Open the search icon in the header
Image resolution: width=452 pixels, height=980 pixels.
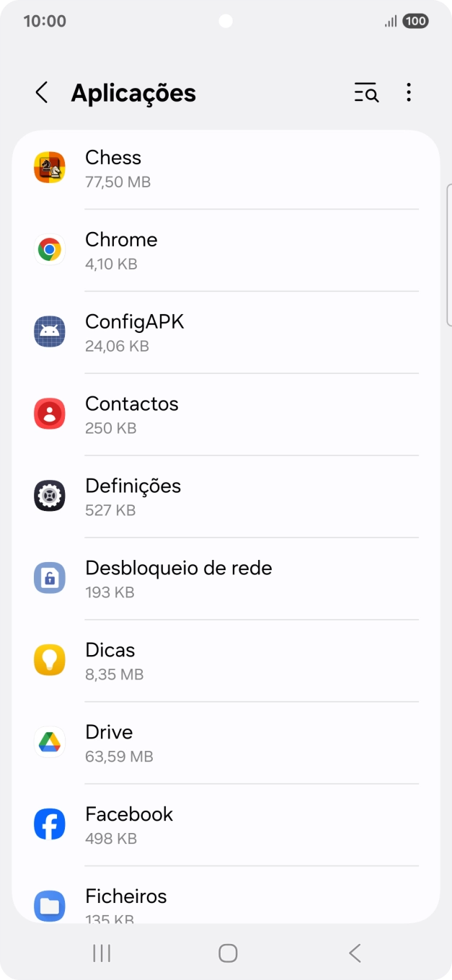coord(365,93)
